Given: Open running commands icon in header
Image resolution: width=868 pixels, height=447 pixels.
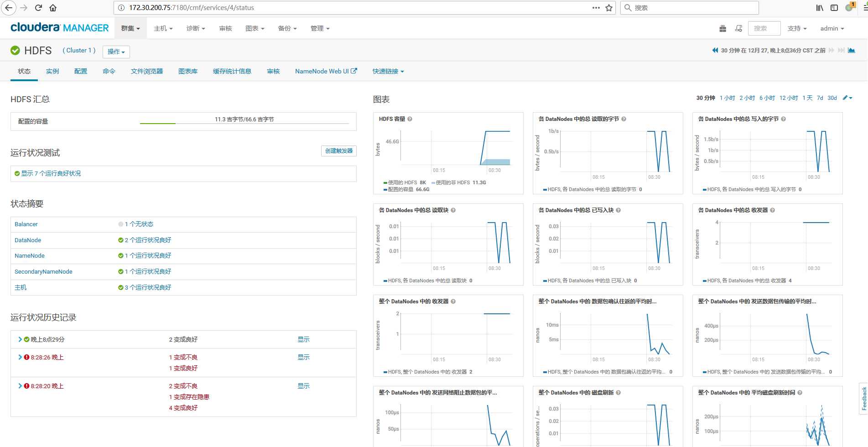Looking at the screenshot, I should pyautogui.click(x=739, y=28).
